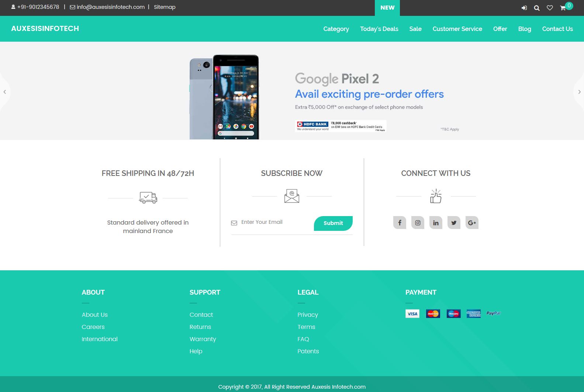Viewport: 584px width, 392px height.
Task: Open the Contact support footer link
Action: coord(201,315)
